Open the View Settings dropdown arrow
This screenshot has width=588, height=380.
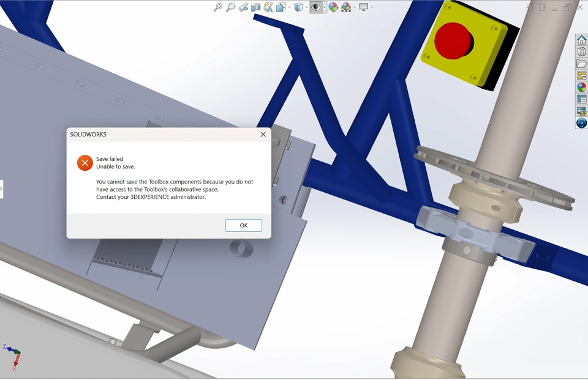click(x=372, y=7)
